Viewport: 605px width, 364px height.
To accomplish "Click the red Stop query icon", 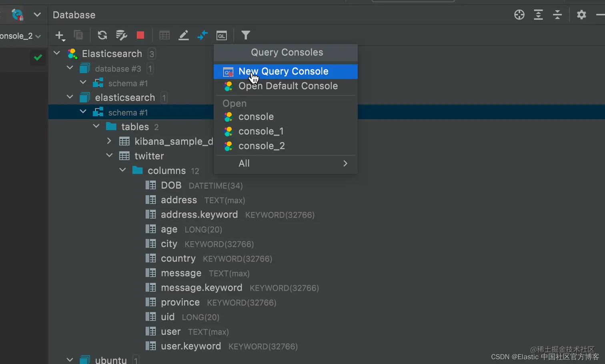I will click(x=140, y=35).
